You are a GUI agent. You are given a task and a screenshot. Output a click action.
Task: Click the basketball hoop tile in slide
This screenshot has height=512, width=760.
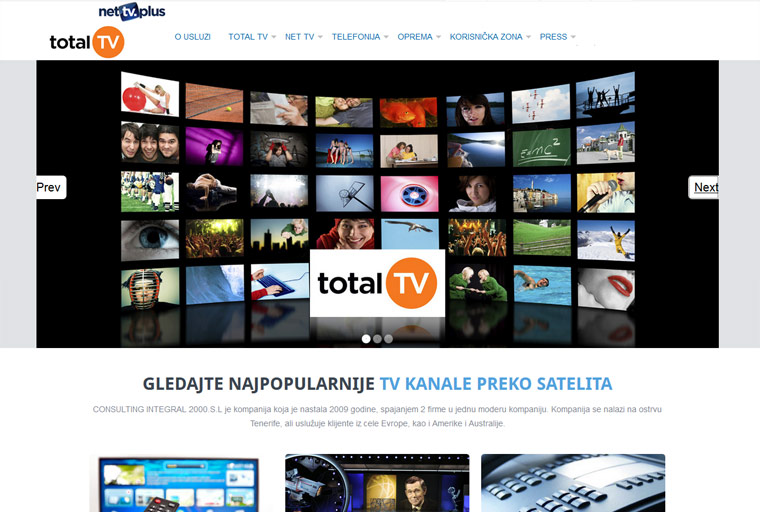[x=345, y=194]
